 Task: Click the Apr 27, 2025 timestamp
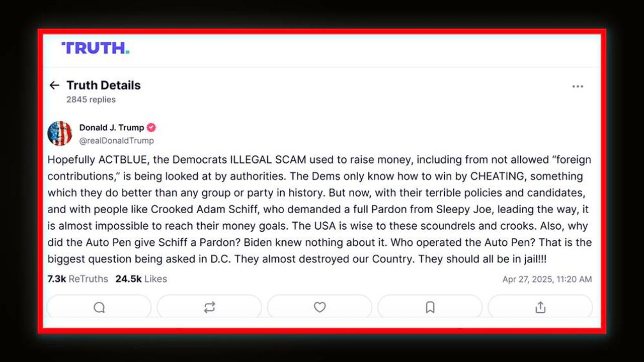tap(547, 280)
